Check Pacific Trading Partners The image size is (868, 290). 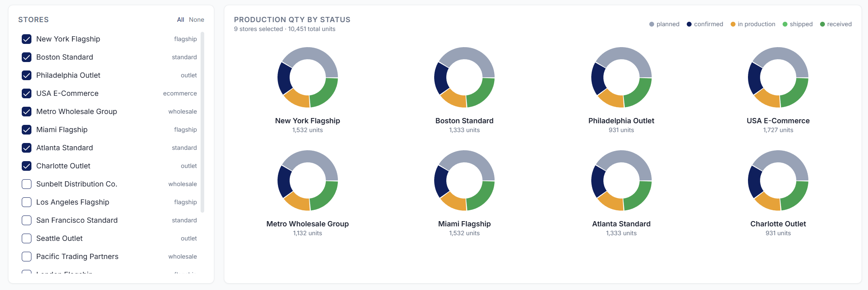(x=26, y=257)
